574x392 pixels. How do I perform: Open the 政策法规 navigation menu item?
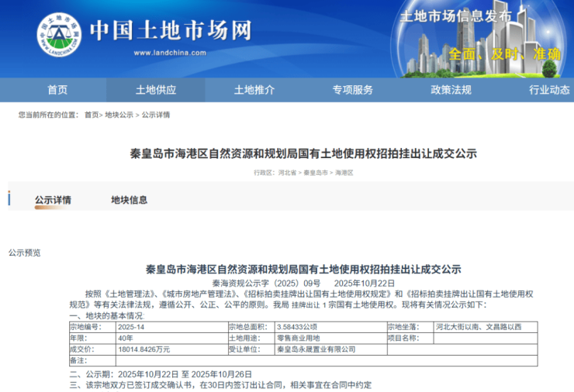tap(451, 90)
